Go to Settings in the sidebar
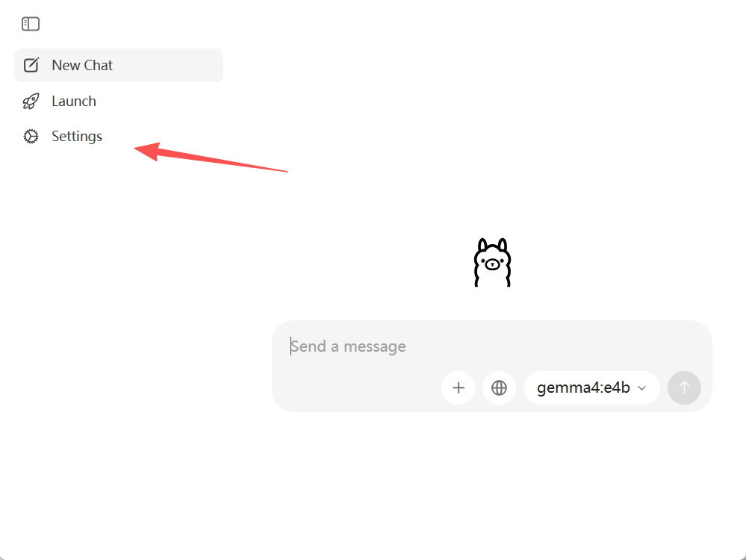746x560 pixels. pos(119,137)
